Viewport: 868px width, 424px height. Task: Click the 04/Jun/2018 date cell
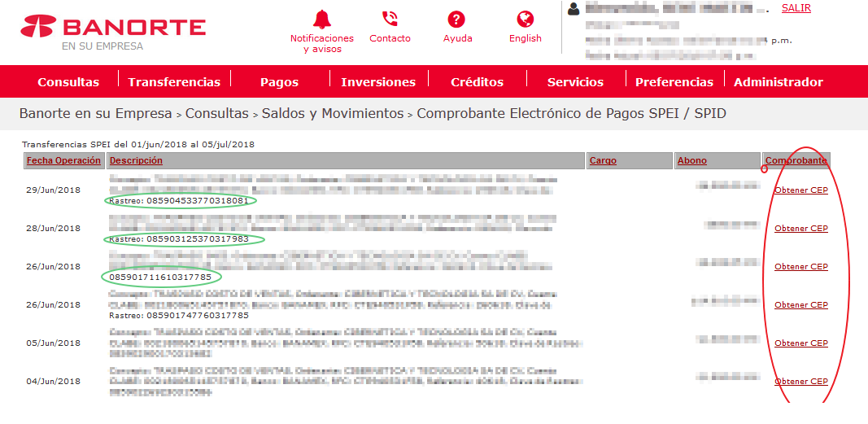[53, 381]
